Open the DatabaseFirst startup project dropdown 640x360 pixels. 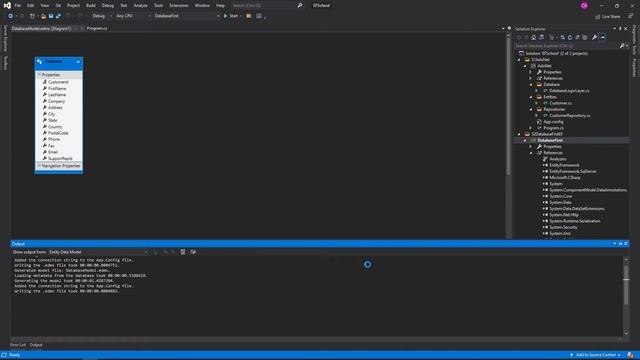click(187, 16)
